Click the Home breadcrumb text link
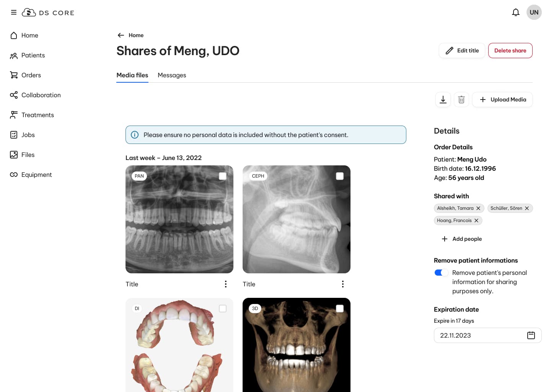The height and width of the screenshot is (392, 551). (136, 35)
